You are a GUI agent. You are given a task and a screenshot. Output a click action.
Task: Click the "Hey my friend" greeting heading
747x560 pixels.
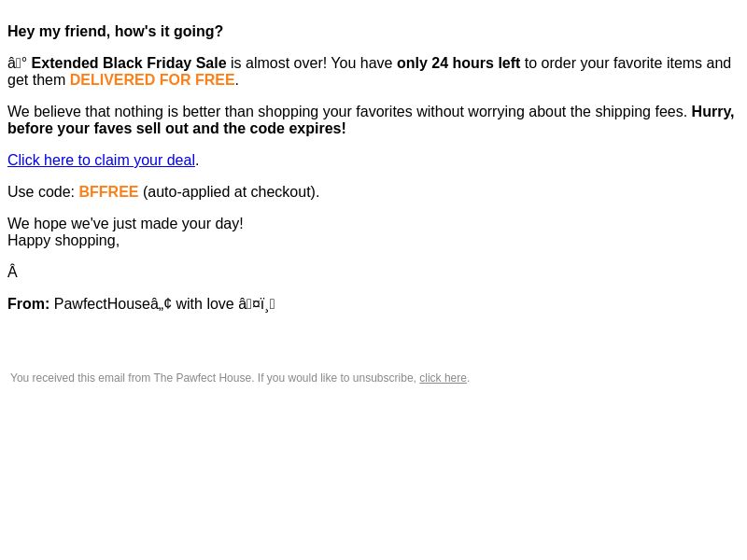tap(115, 32)
